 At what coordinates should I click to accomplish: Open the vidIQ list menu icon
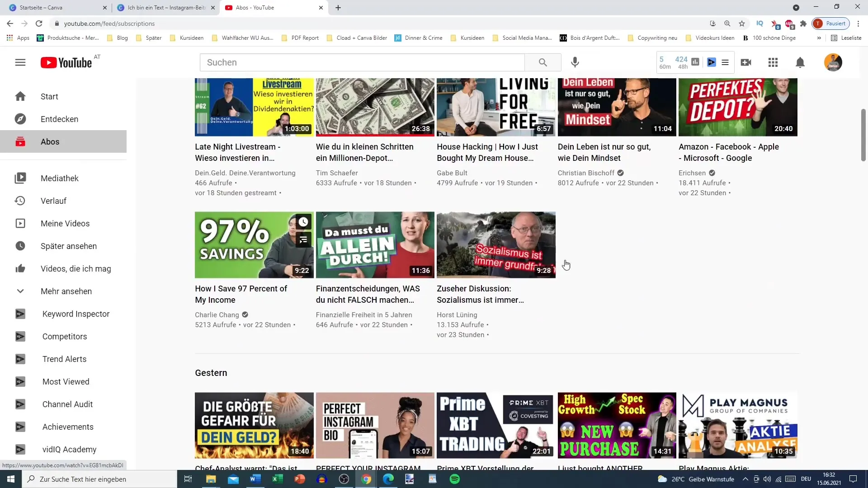pyautogui.click(x=725, y=62)
